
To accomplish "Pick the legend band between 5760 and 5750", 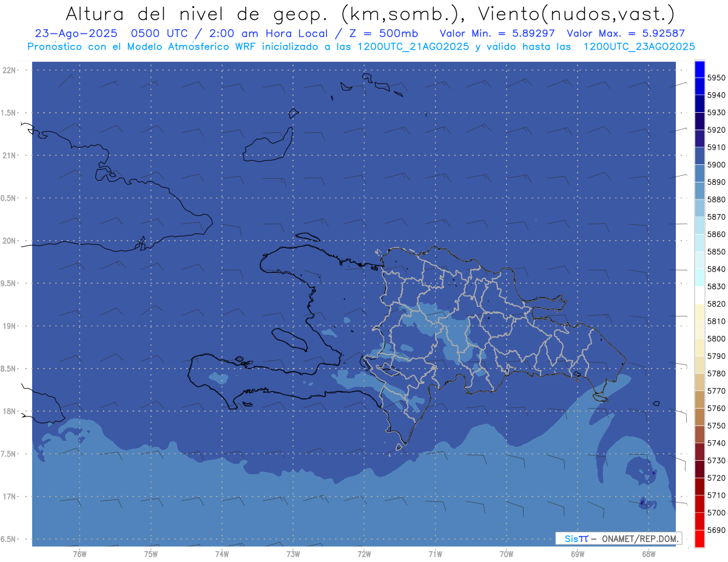I will click(699, 416).
